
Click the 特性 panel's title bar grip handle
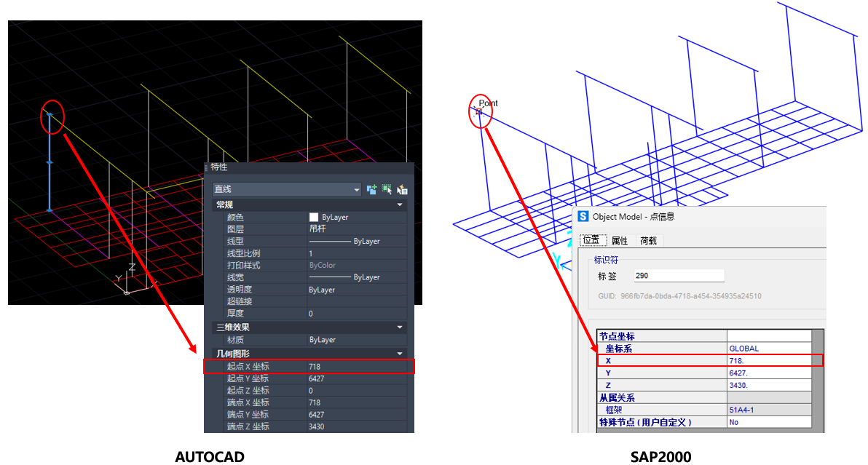(206, 167)
